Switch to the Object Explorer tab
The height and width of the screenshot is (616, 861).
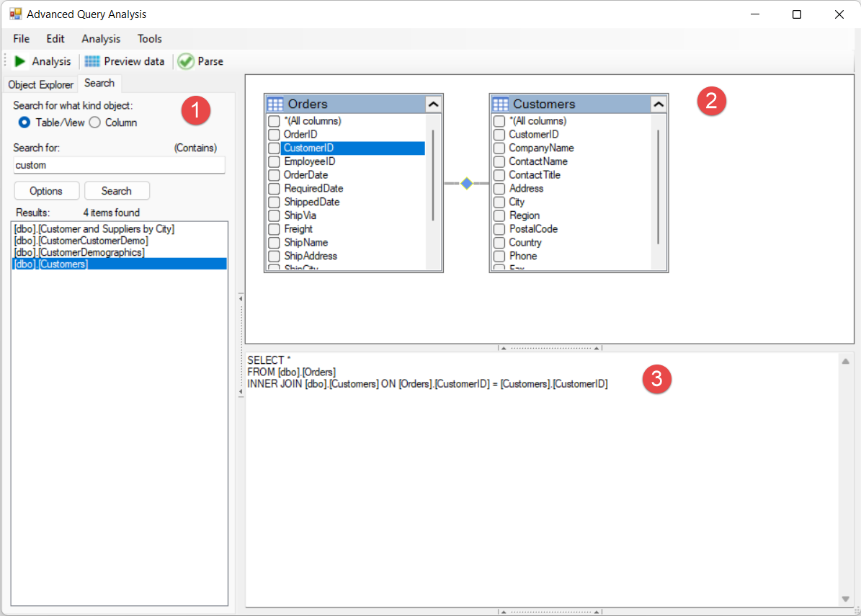[40, 84]
